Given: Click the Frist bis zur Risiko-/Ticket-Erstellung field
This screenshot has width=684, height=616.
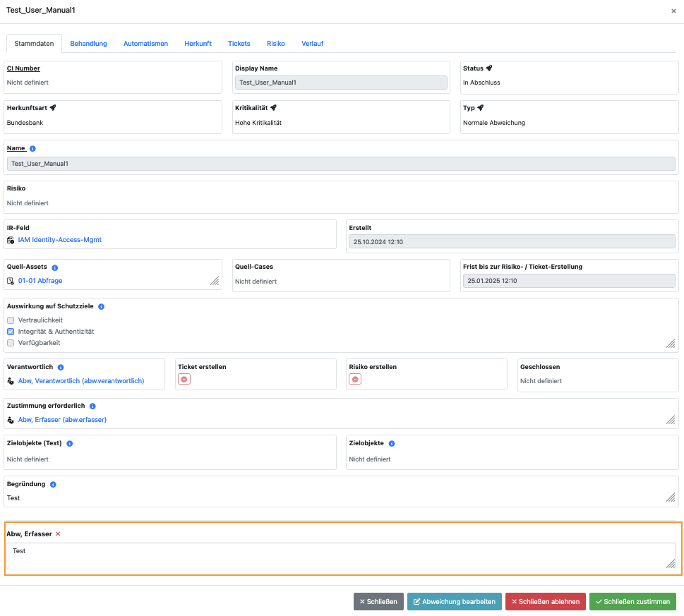Looking at the screenshot, I should coord(569,282).
